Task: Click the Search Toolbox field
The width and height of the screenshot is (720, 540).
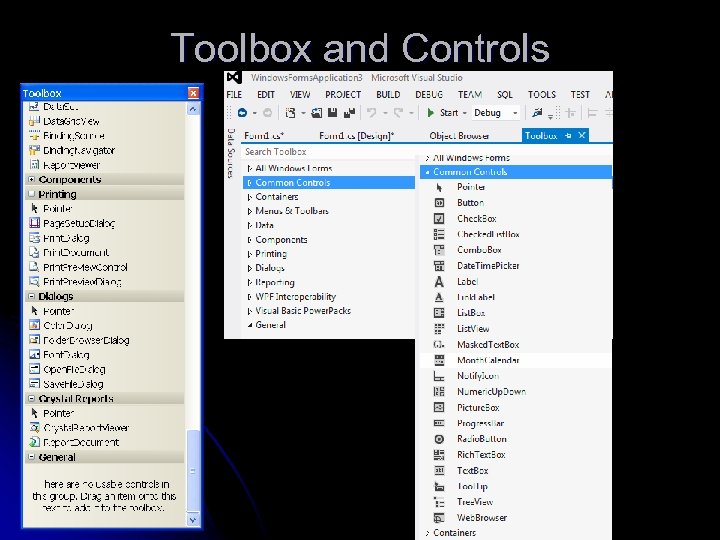Action: 329,152
